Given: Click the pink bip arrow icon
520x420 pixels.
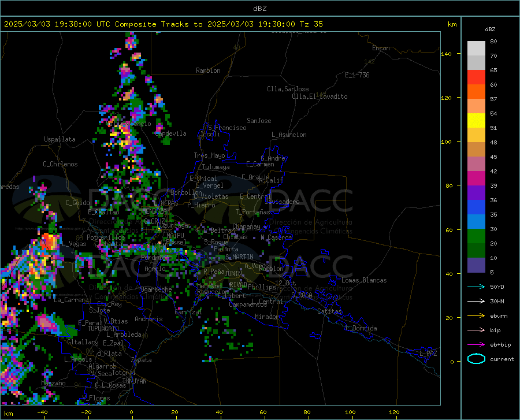Looking at the screenshot, I should [476, 330].
